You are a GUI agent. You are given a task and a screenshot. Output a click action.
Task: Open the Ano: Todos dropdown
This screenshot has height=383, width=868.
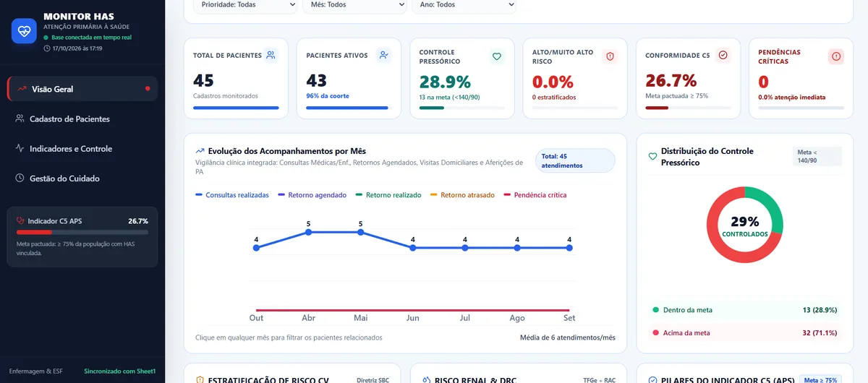click(x=464, y=5)
